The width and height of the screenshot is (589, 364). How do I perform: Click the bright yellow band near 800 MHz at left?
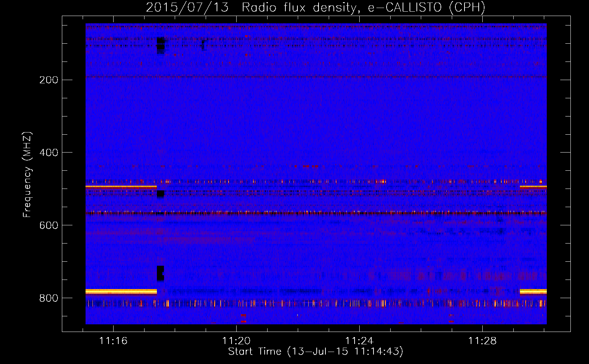coord(121,291)
